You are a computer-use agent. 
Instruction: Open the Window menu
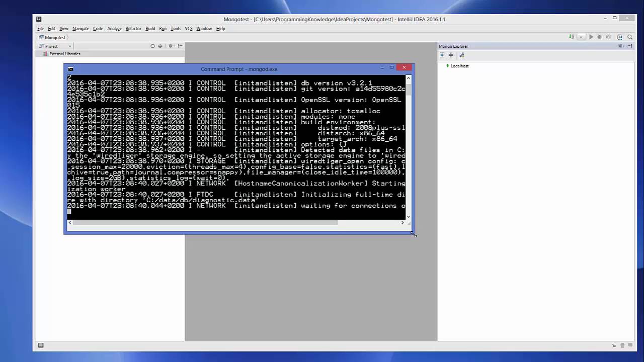pos(204,29)
